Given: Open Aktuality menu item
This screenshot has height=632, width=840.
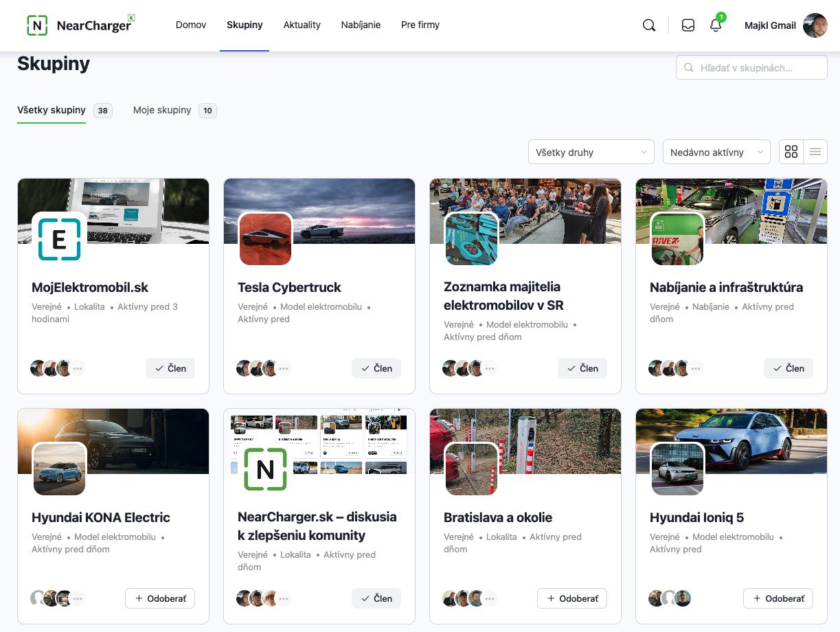Looking at the screenshot, I should [x=302, y=25].
